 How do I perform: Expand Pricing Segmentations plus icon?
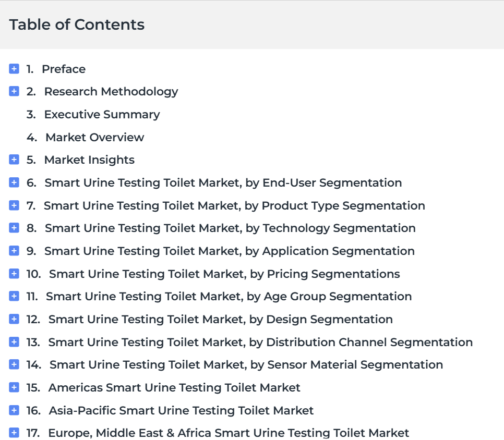(x=14, y=274)
